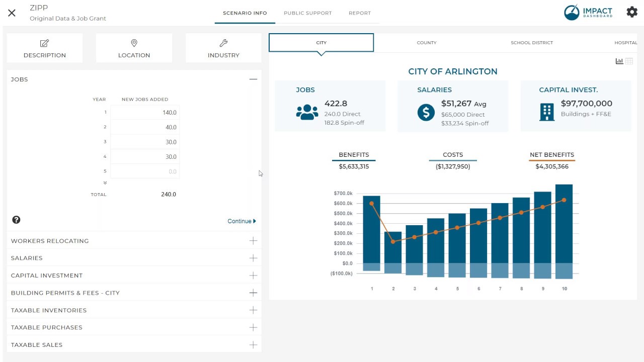Open the Report tab

[360, 13]
